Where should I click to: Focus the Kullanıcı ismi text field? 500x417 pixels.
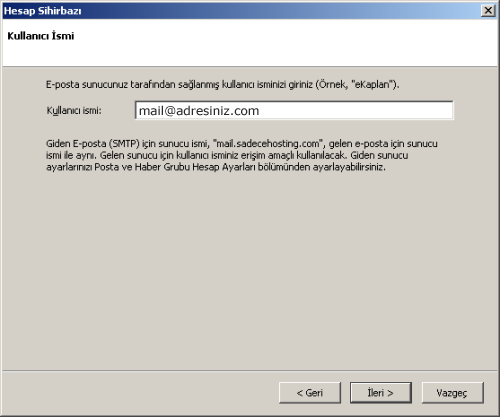tap(294, 110)
